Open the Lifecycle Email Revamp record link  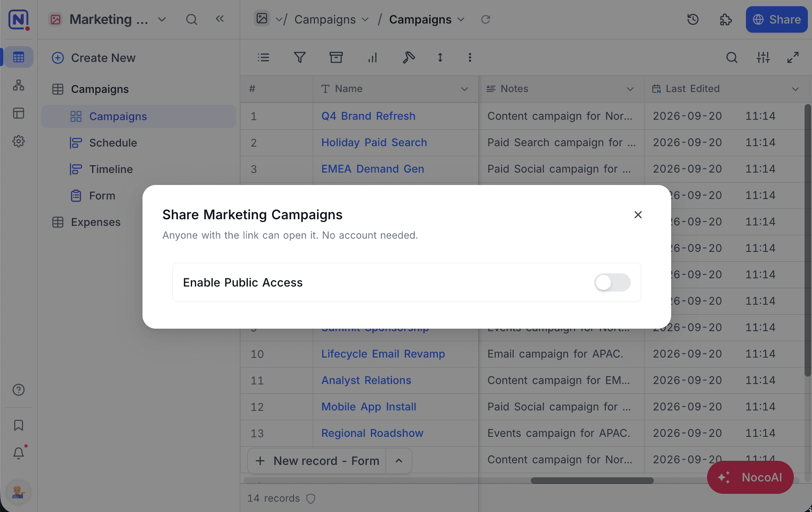[x=383, y=354]
